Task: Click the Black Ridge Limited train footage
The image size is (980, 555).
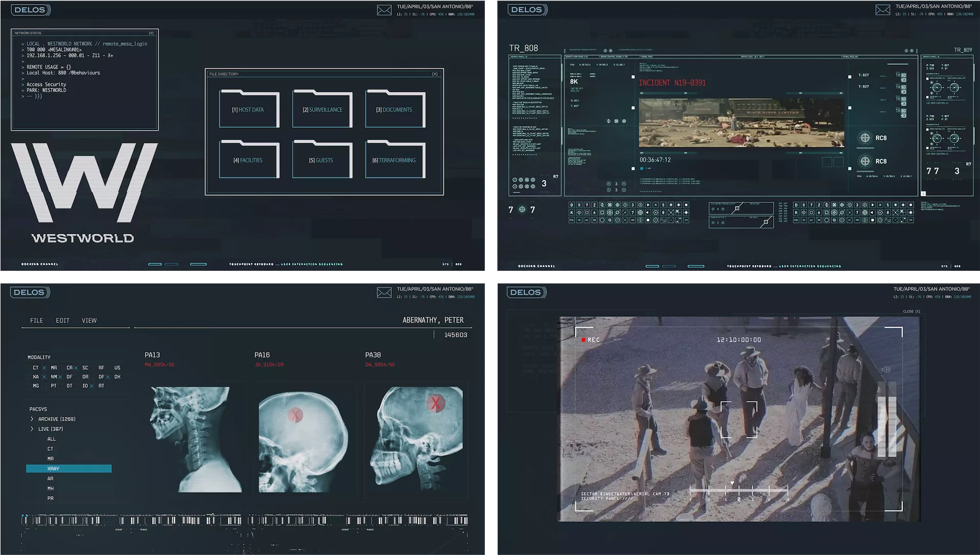Action: (741, 123)
